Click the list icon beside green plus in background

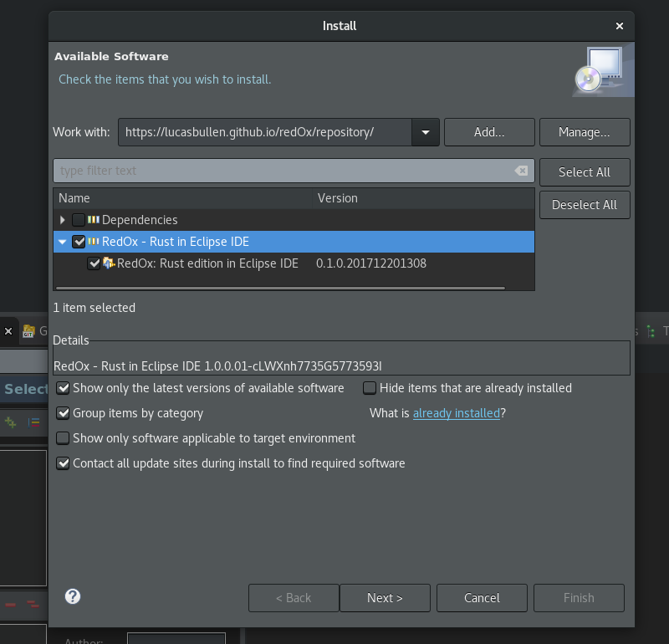pyautogui.click(x=33, y=423)
